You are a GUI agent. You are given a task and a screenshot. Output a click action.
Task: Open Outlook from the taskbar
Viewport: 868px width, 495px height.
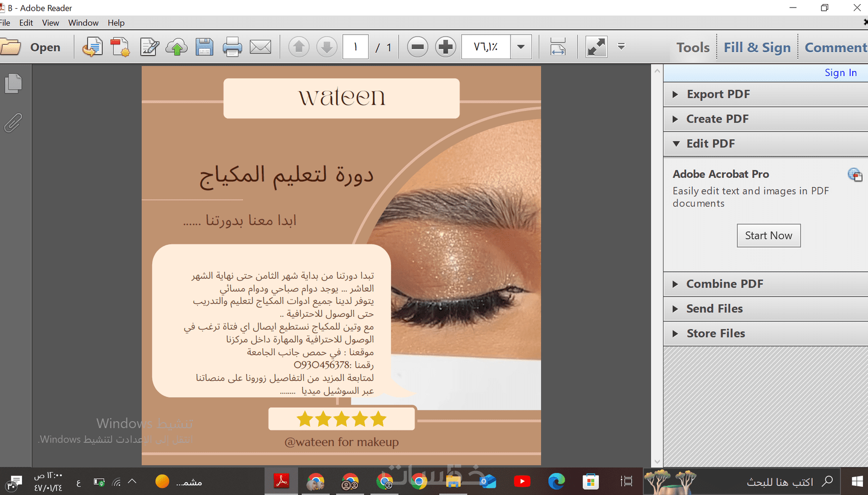(x=488, y=481)
